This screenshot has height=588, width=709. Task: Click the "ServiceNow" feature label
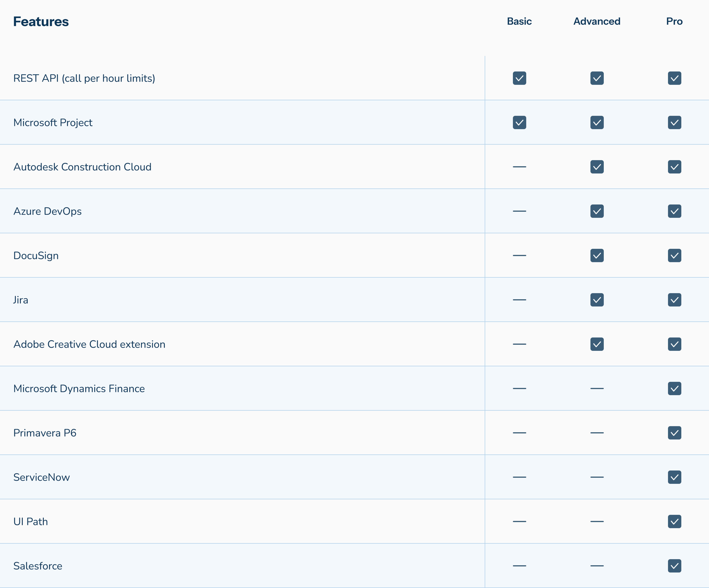click(x=42, y=477)
